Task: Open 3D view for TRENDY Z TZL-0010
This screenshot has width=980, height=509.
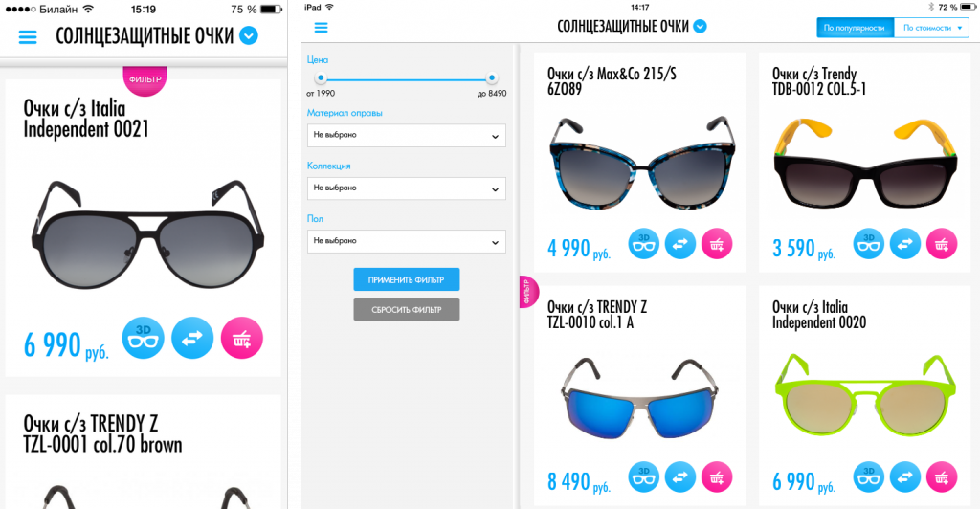Action: coord(643,477)
